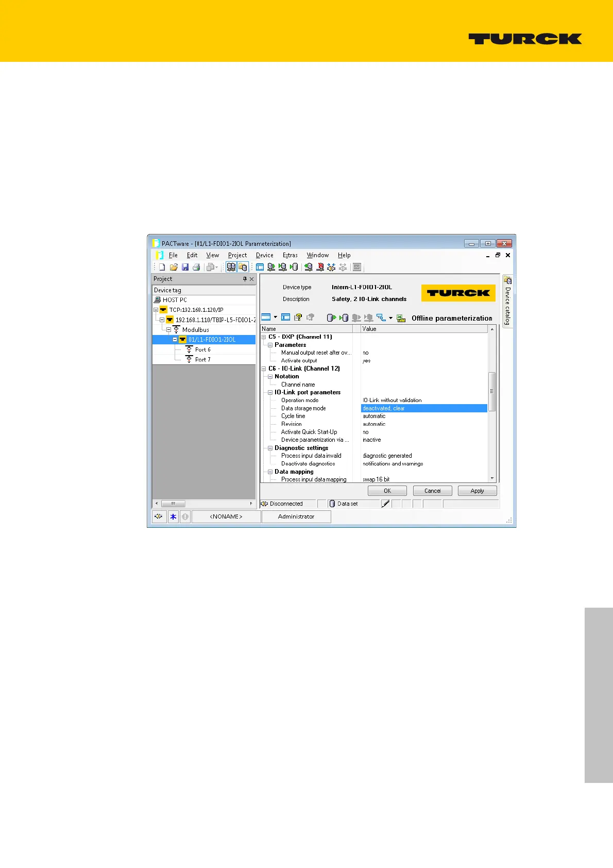The width and height of the screenshot is (613, 868).
Task: Click the blue asterisk icon in bottom bar
Action: pyautogui.click(x=173, y=516)
